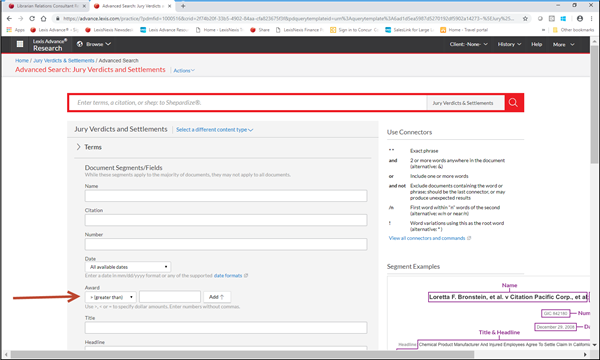The width and height of the screenshot is (600, 360).
Task: Go to Jury Verdicts & Settlements breadcrumb
Action: 64,60
